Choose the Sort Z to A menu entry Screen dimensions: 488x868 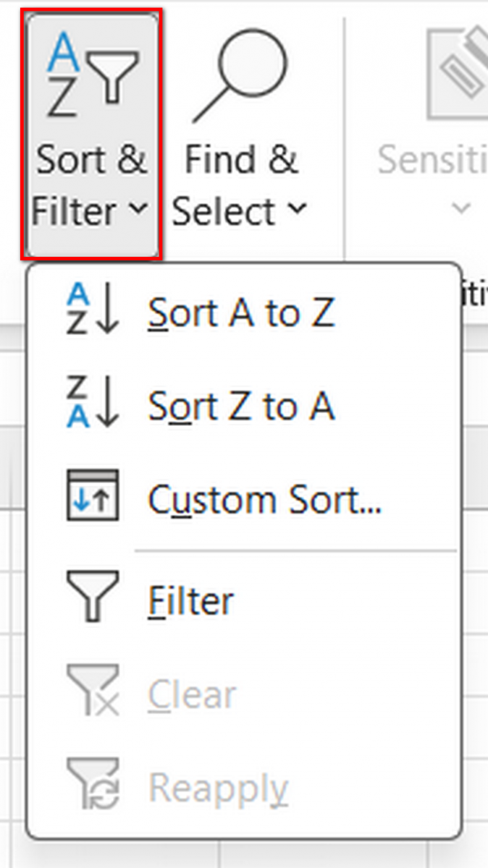pyautogui.click(x=241, y=407)
